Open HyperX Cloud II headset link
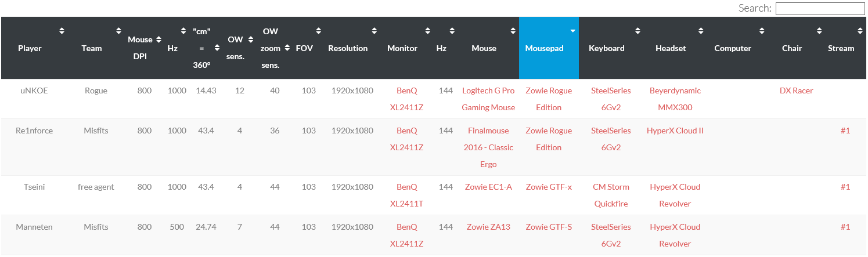The image size is (868, 257). [675, 131]
